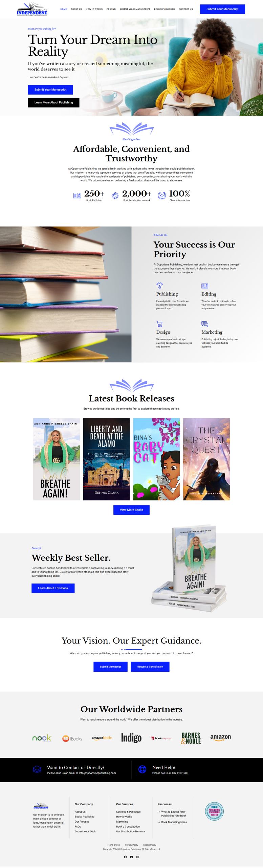Click the Barnes & Noble partner logo
The height and width of the screenshot is (868, 263).
[191, 738]
